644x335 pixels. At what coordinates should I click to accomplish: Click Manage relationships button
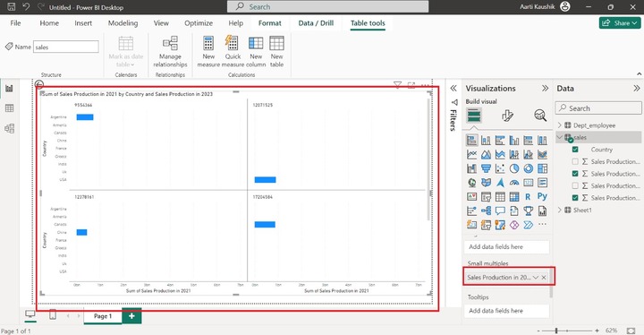coord(170,51)
